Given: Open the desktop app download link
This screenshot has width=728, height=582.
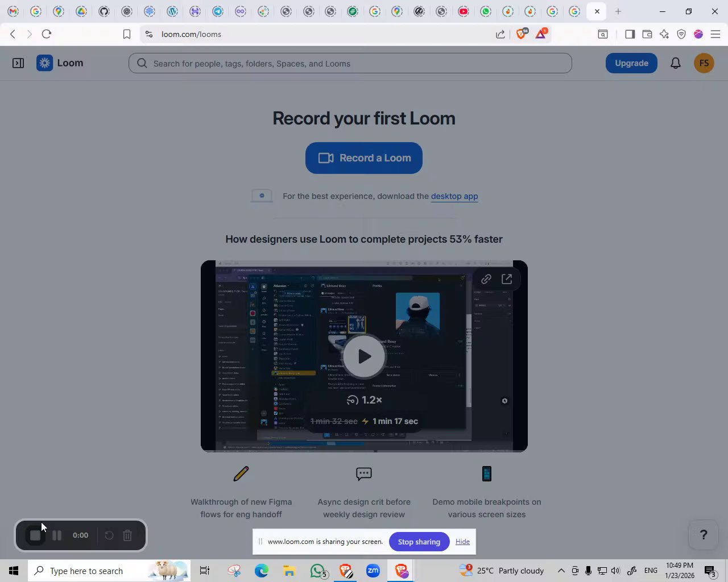Looking at the screenshot, I should tap(454, 196).
